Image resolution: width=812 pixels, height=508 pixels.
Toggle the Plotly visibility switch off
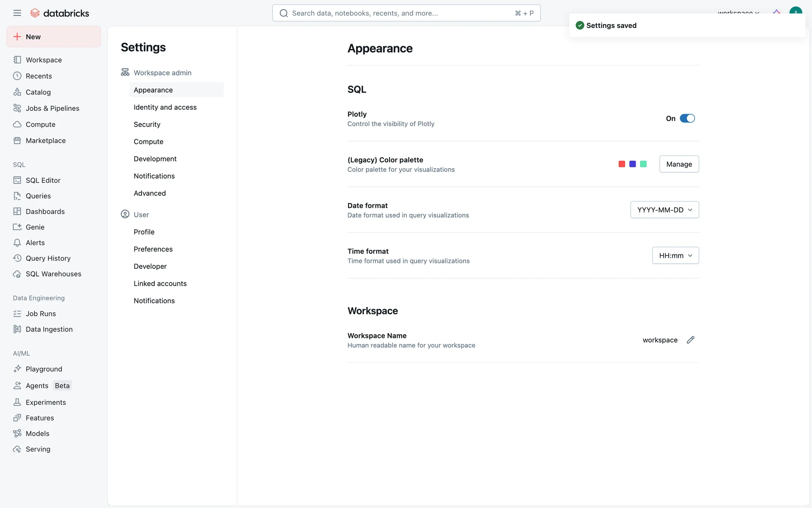coord(687,119)
